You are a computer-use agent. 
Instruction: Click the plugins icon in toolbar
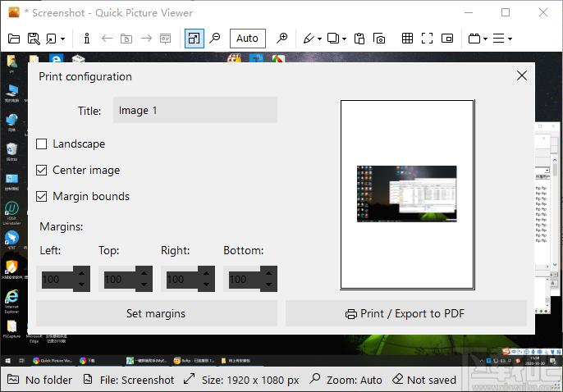click(x=474, y=39)
